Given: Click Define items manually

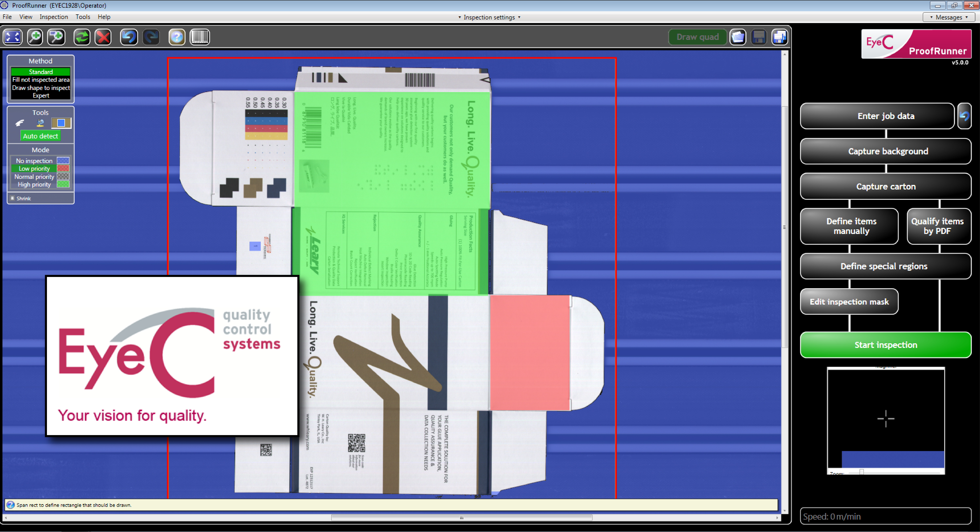Looking at the screenshot, I should (x=849, y=226).
